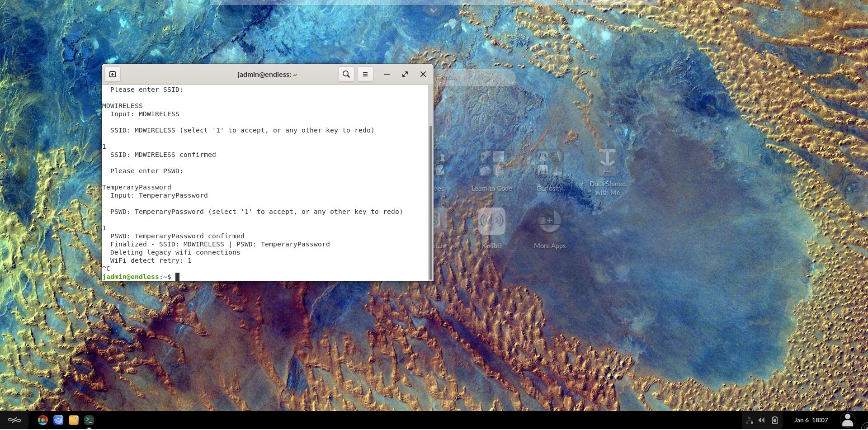The image size is (868, 430).
Task: Launch the Learn to Code desktop app
Action: [x=491, y=170]
